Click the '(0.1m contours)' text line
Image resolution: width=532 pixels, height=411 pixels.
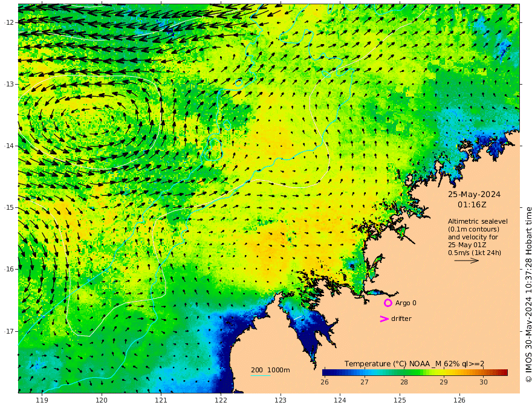click(473, 229)
